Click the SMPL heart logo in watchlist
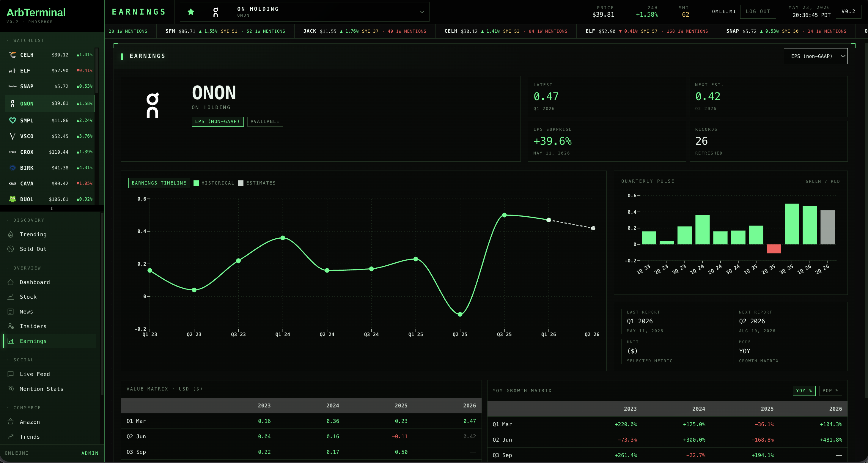This screenshot has height=463, width=868. point(12,120)
